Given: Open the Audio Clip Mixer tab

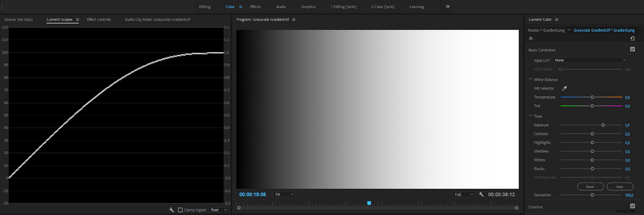Looking at the screenshot, I should point(157,20).
